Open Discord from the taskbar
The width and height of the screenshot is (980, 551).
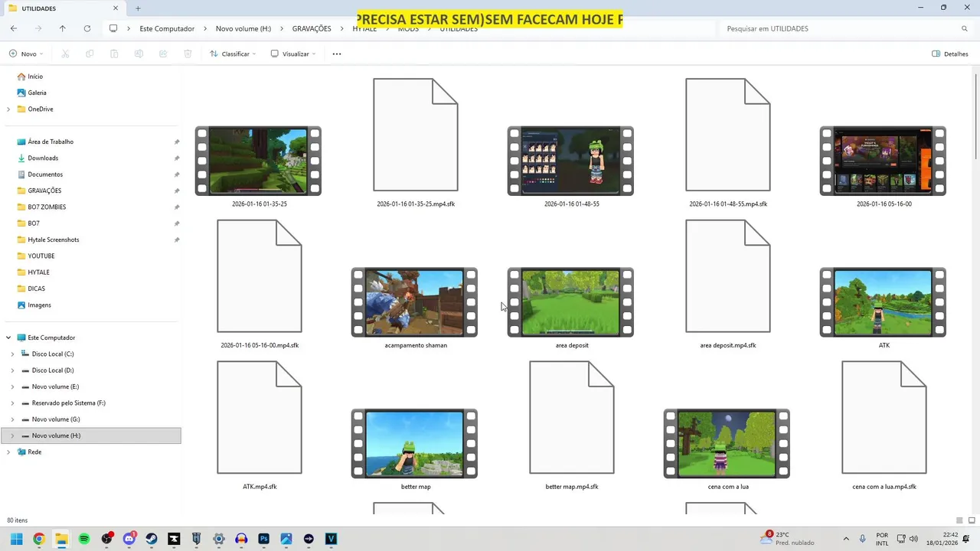click(129, 539)
